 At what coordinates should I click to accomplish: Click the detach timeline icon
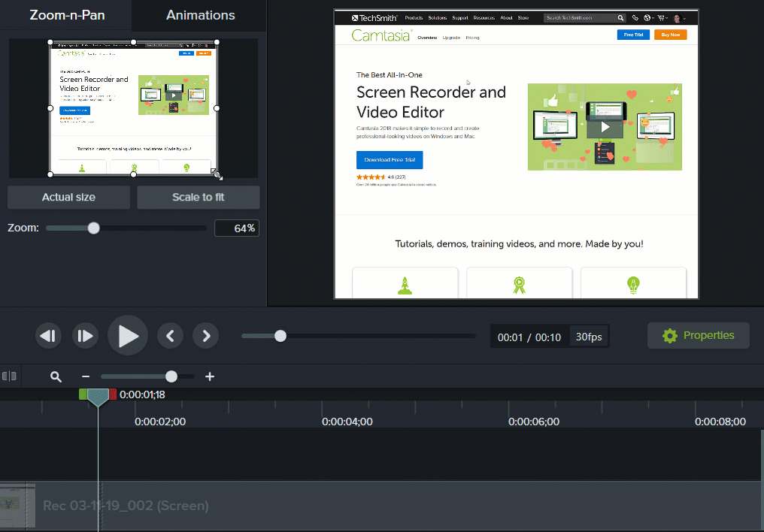click(x=9, y=376)
